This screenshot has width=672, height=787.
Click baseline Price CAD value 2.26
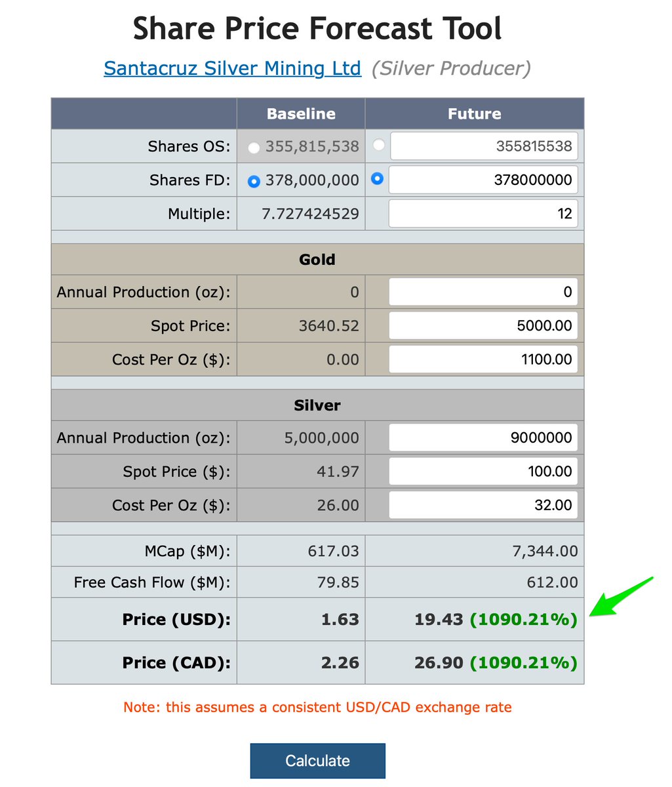[340, 662]
